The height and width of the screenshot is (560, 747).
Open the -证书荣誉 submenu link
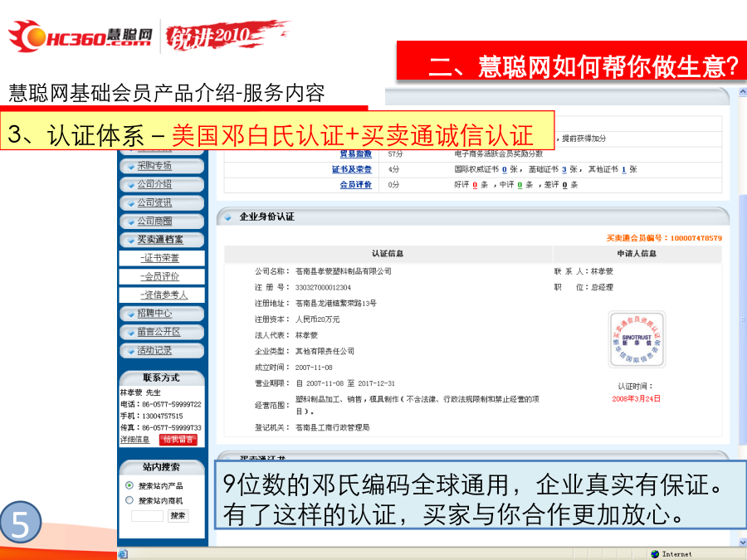tap(159, 258)
